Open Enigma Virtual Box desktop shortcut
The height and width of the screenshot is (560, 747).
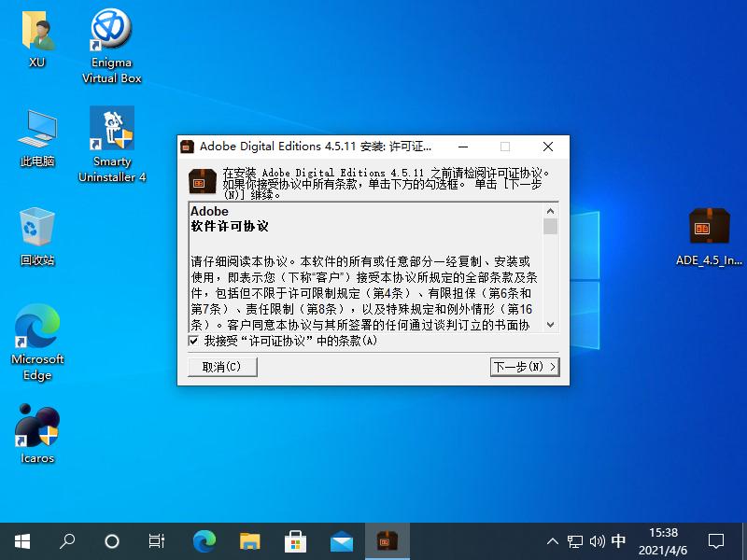pyautogui.click(x=111, y=47)
